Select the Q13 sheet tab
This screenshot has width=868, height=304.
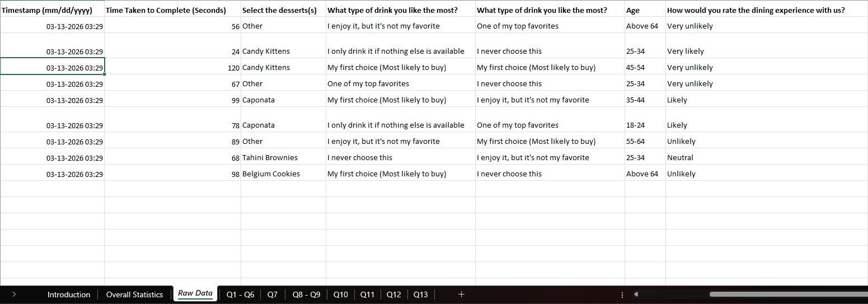click(x=420, y=294)
